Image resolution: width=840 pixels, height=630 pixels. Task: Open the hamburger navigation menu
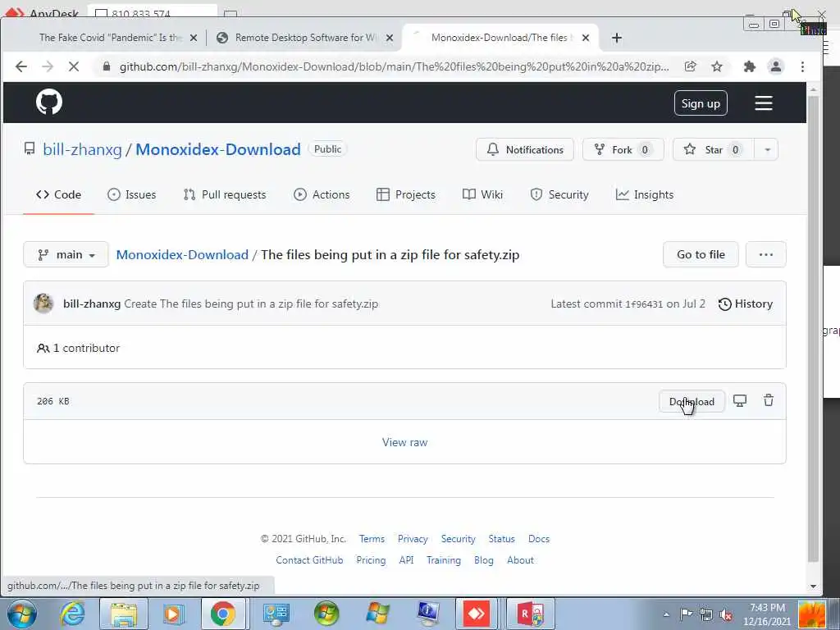(x=764, y=103)
